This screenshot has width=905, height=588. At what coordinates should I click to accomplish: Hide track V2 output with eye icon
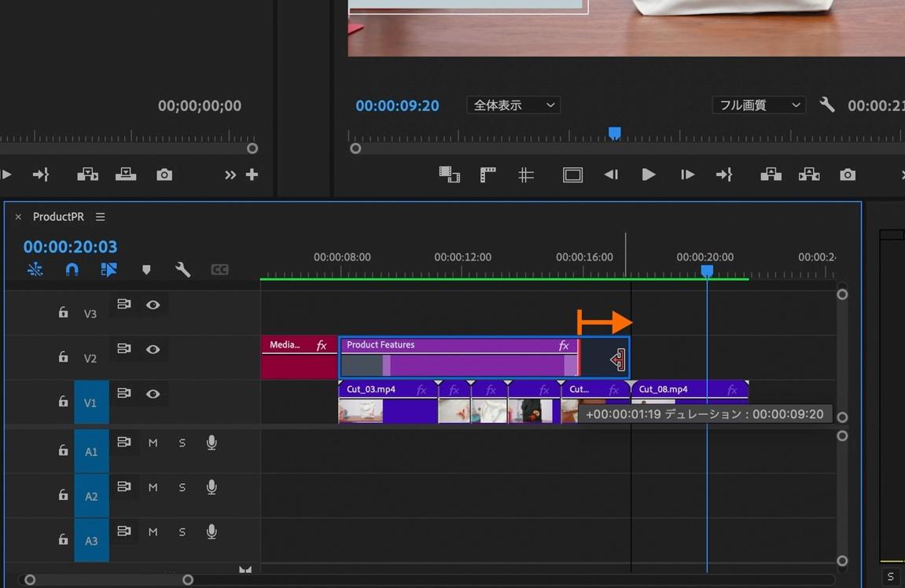[153, 349]
